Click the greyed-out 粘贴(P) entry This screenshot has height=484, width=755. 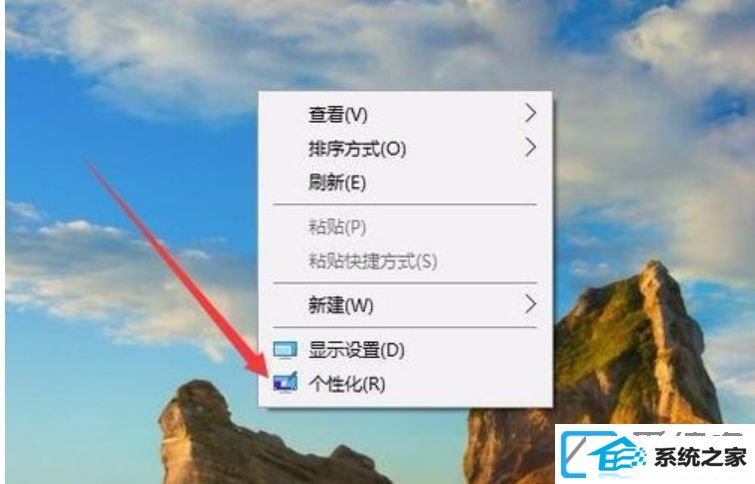(405, 227)
